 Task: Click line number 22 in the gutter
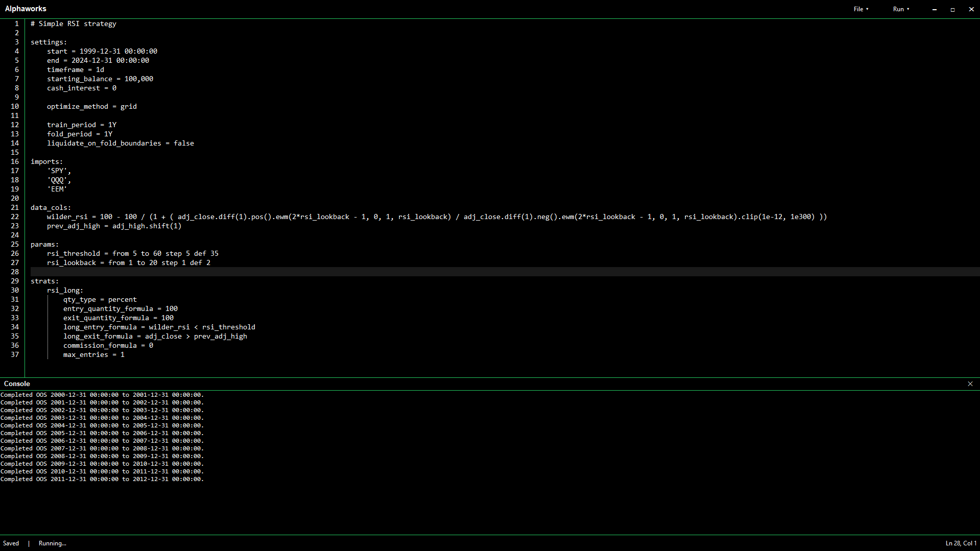tap(15, 217)
